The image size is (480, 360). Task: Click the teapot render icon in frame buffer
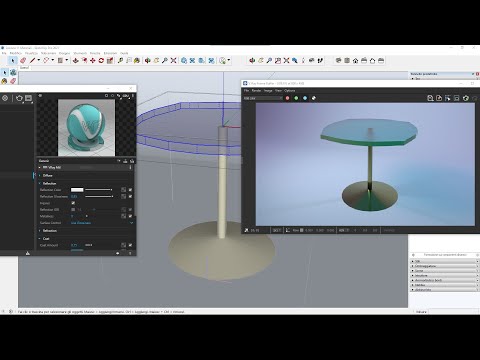tap(466, 98)
